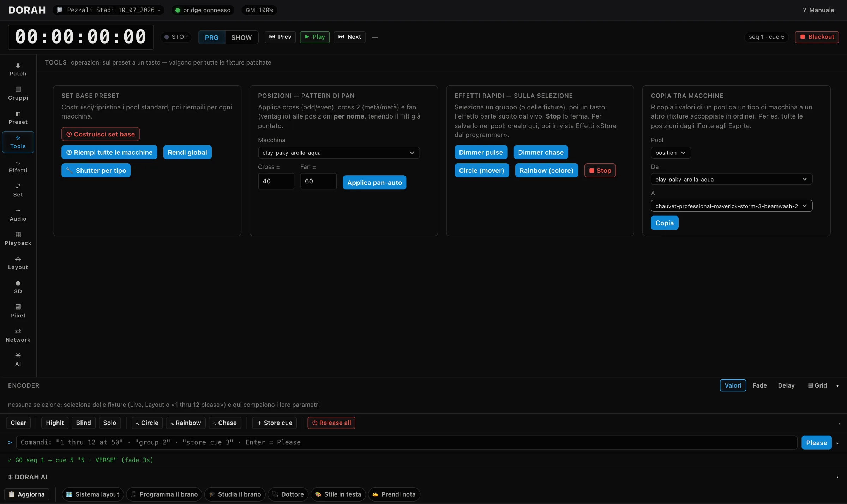This screenshot has width=847, height=504.
Task: Click the GM 100% grand master
Action: tap(259, 10)
